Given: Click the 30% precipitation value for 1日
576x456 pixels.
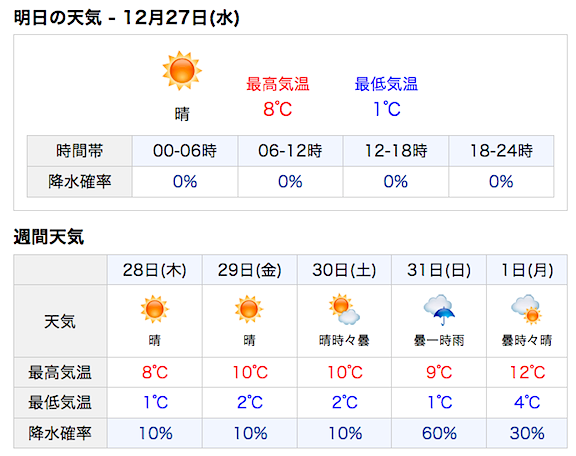Looking at the screenshot, I should (527, 433).
